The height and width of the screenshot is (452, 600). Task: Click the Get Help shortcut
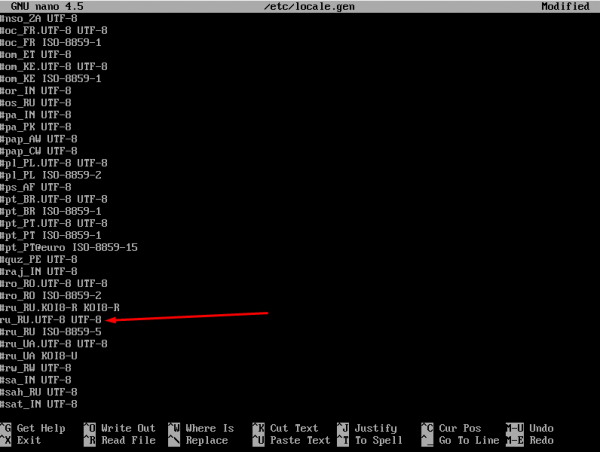[x=33, y=428]
